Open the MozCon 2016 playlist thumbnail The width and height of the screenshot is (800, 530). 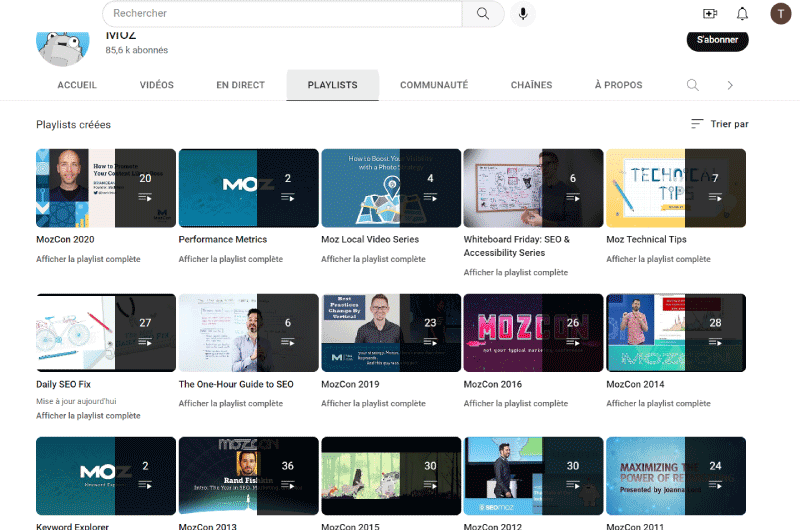(x=533, y=333)
